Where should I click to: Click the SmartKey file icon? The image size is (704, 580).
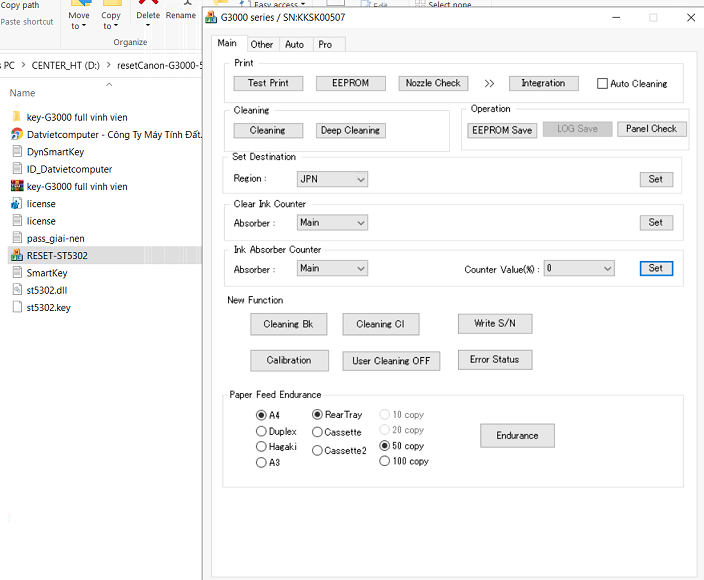pos(17,272)
